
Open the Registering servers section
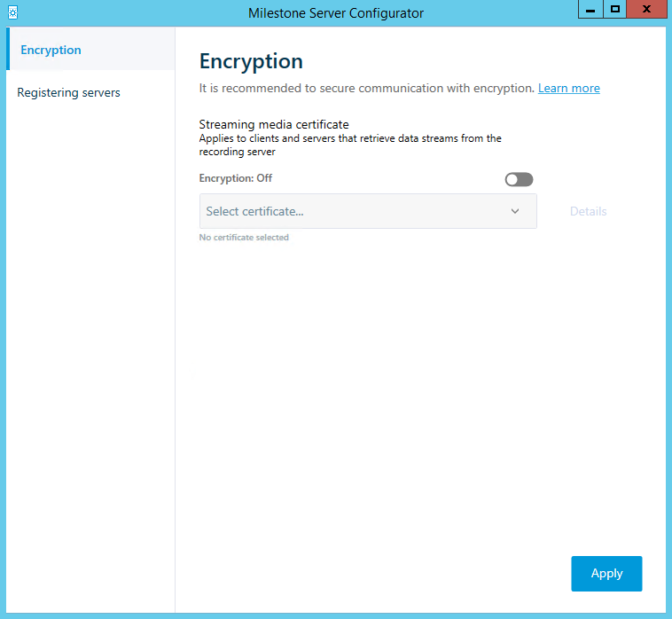[69, 93]
